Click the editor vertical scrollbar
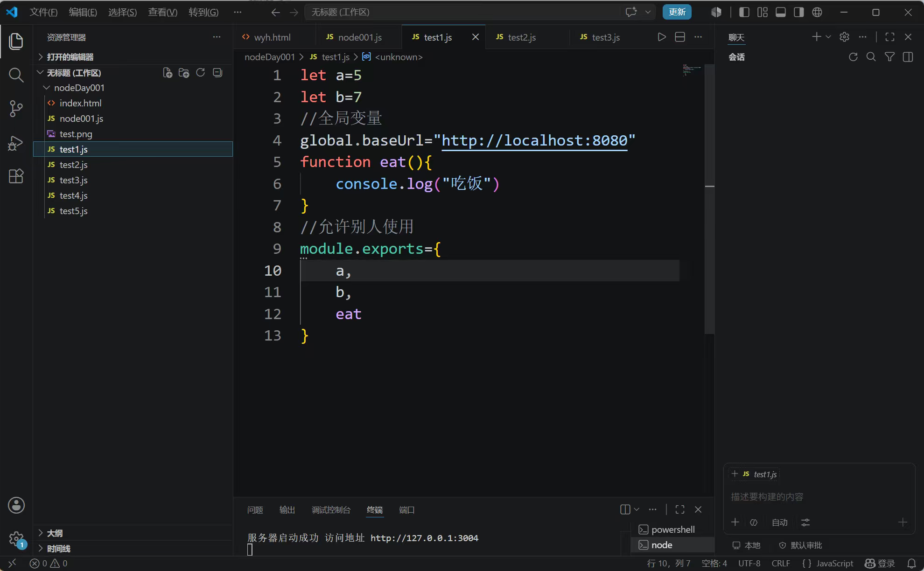The image size is (924, 571). (x=709, y=199)
